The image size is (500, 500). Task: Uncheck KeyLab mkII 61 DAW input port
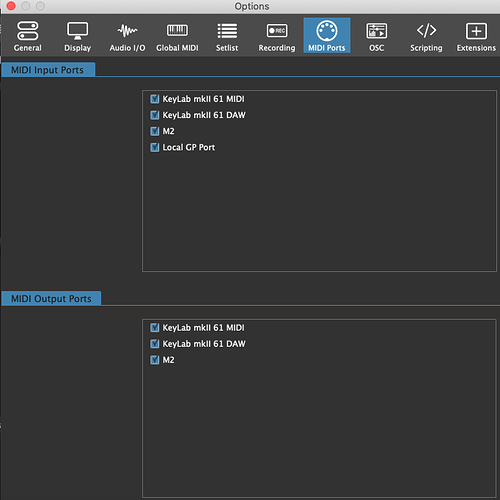pyautogui.click(x=154, y=115)
